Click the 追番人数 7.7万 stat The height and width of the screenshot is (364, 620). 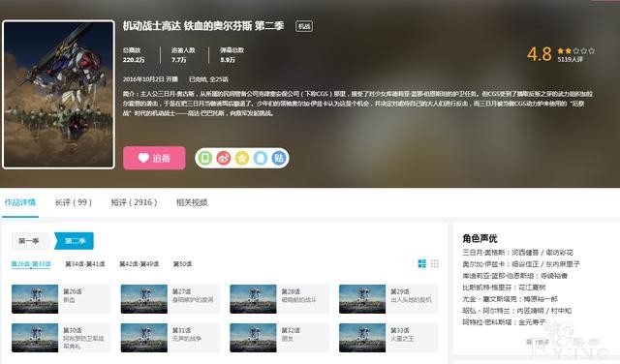(183, 55)
